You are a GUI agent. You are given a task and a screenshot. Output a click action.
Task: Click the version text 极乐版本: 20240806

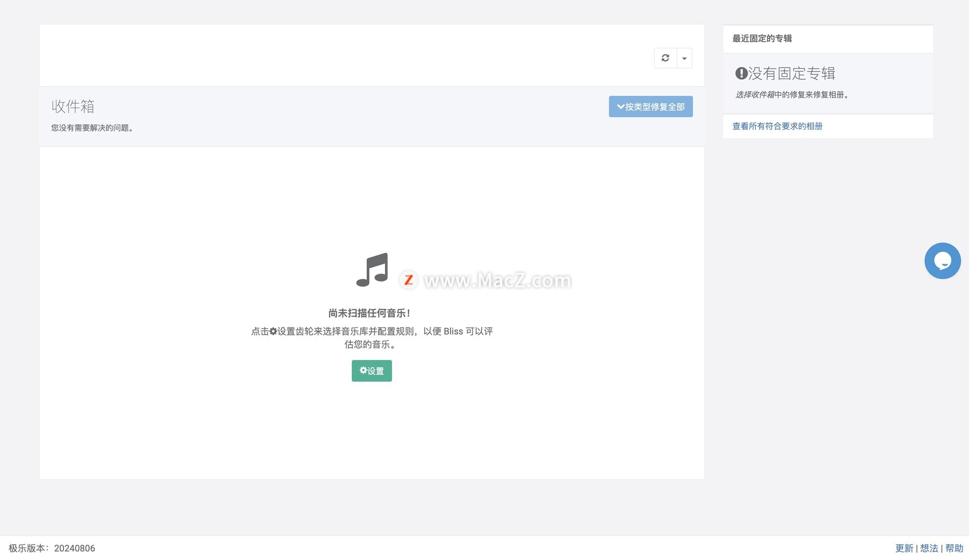(x=51, y=548)
